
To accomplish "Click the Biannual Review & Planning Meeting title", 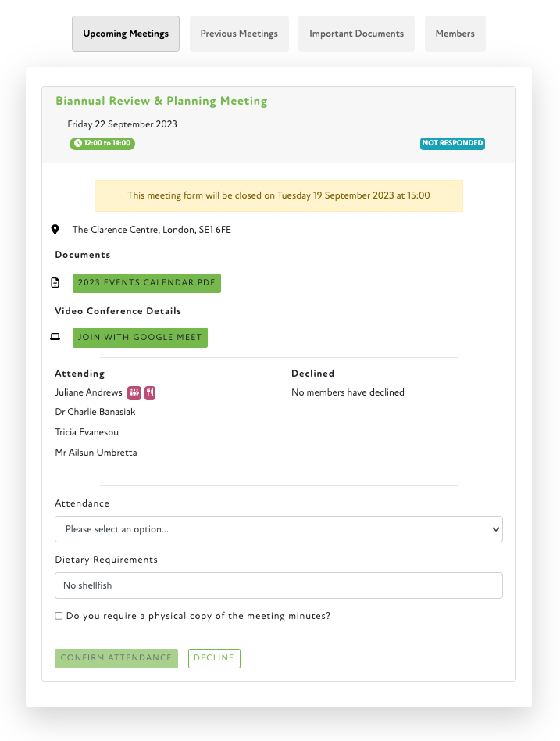I will coord(162,101).
